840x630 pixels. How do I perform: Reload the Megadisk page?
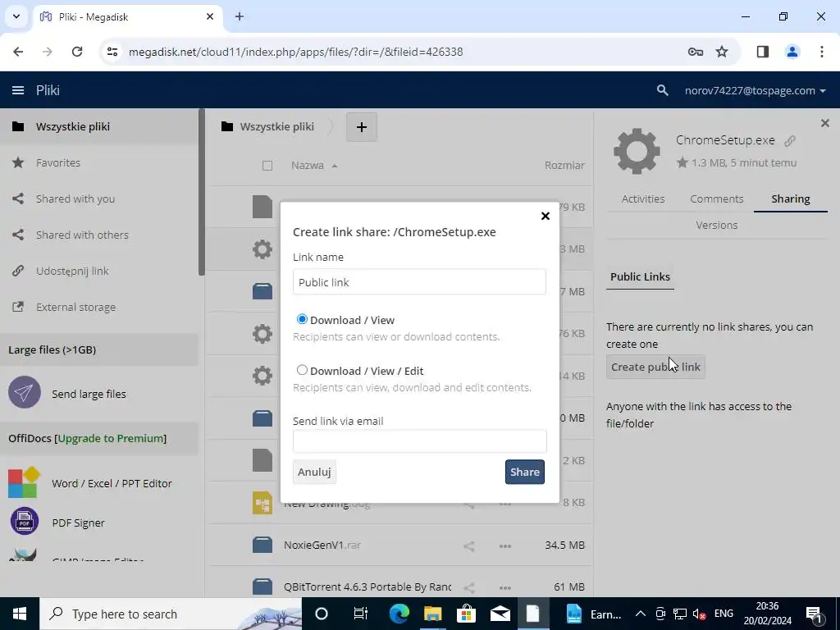pos(77,52)
